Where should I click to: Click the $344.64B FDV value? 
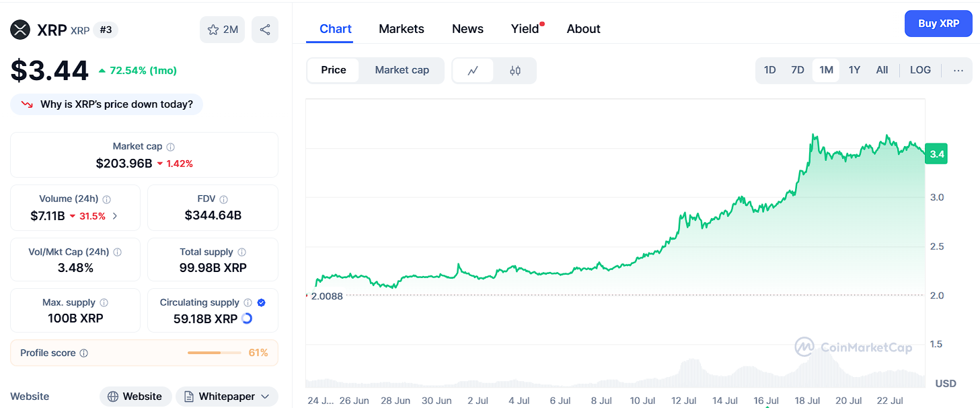[x=213, y=216]
